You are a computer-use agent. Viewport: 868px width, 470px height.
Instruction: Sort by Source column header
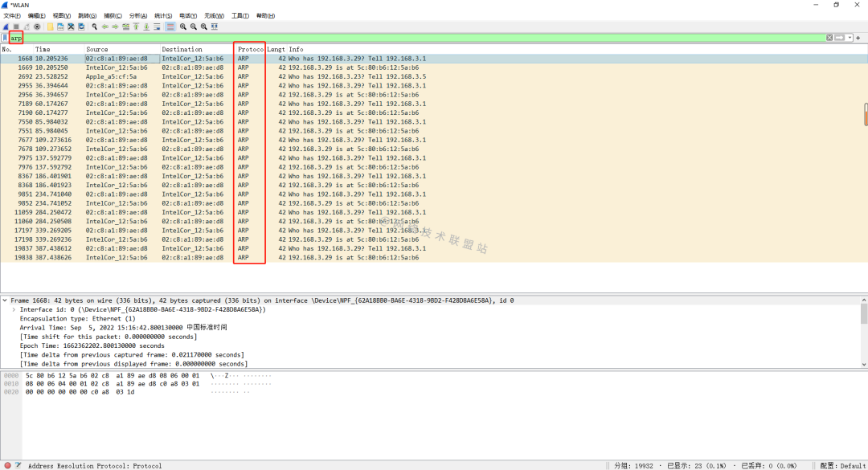click(x=122, y=49)
